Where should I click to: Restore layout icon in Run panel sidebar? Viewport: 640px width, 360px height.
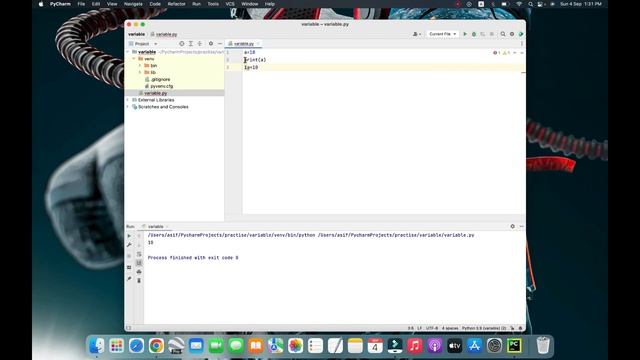(129, 267)
